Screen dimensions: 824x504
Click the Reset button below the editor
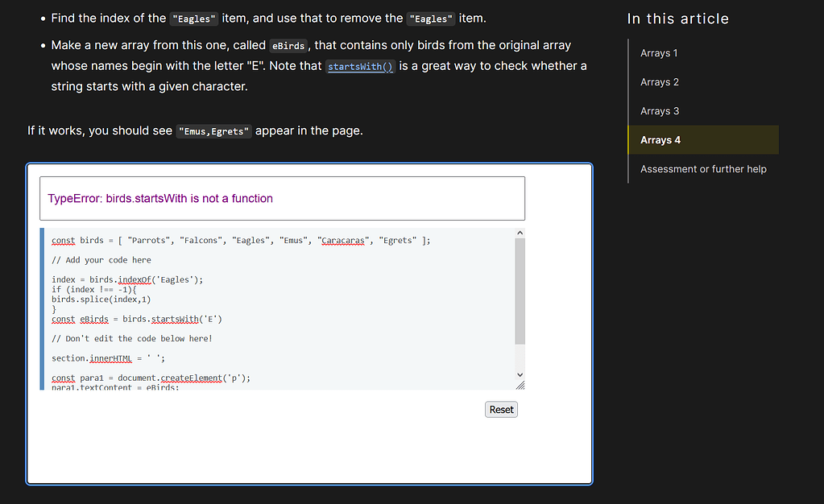pyautogui.click(x=500, y=409)
